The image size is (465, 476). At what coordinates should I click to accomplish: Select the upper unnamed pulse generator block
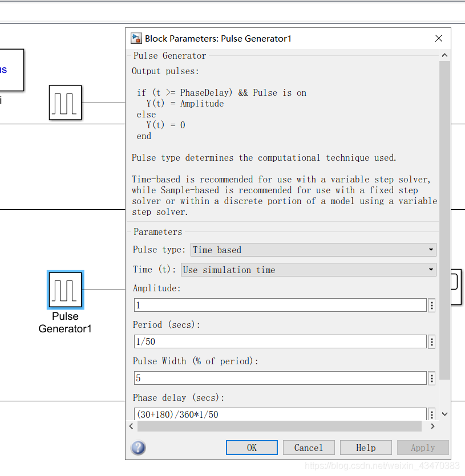pos(66,103)
